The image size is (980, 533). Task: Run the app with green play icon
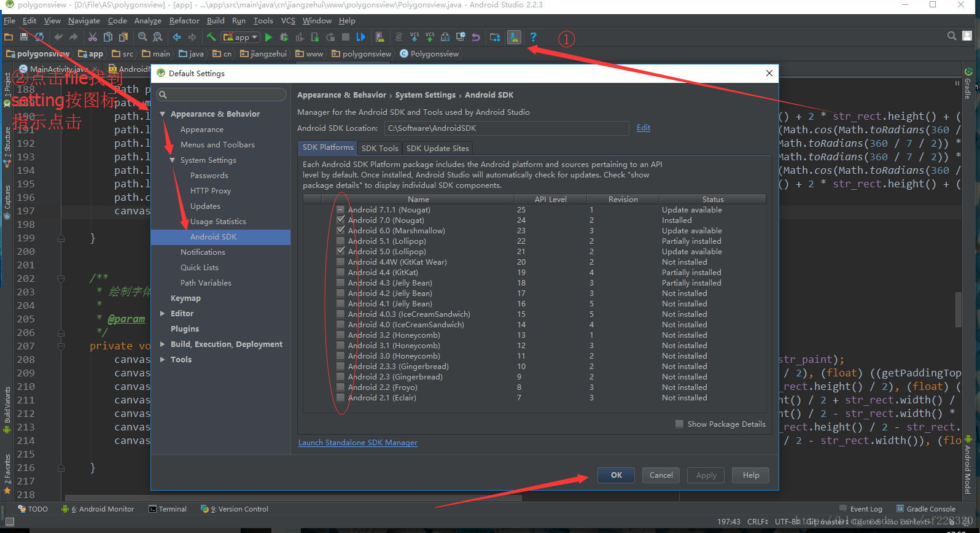pyautogui.click(x=268, y=37)
